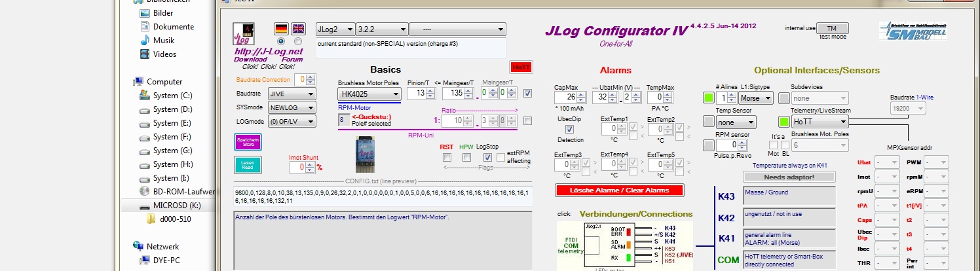Click Speichern/Store button
980x271 pixels.
click(x=247, y=143)
